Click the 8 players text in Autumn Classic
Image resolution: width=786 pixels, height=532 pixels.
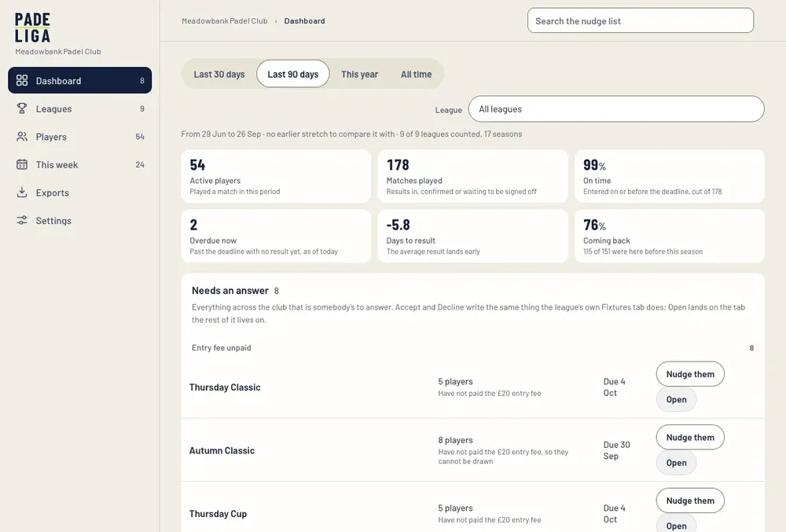[455, 440]
